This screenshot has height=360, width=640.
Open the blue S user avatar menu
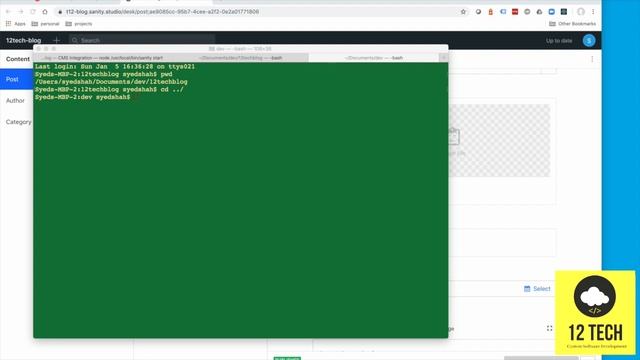(x=589, y=40)
